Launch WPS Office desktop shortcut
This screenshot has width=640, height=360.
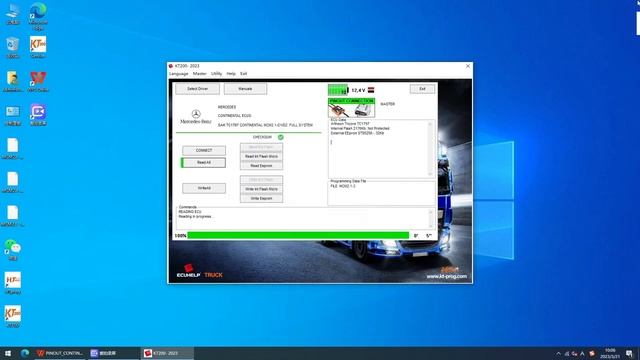38,81
